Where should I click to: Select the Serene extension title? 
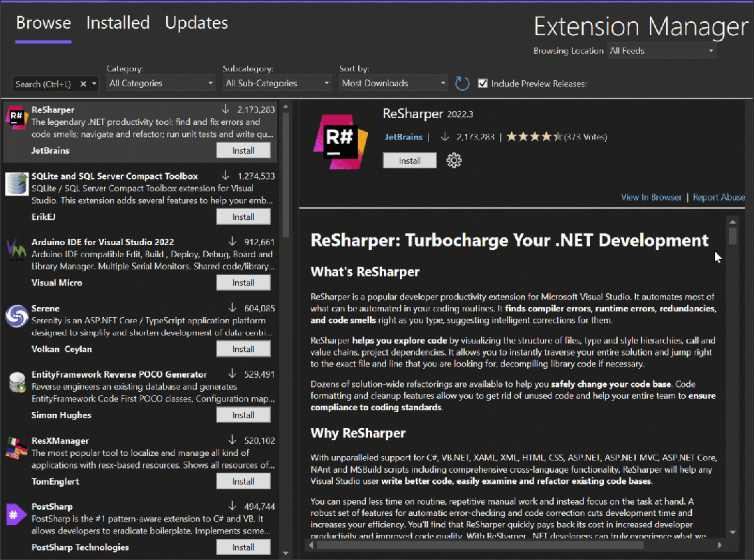[x=45, y=309]
